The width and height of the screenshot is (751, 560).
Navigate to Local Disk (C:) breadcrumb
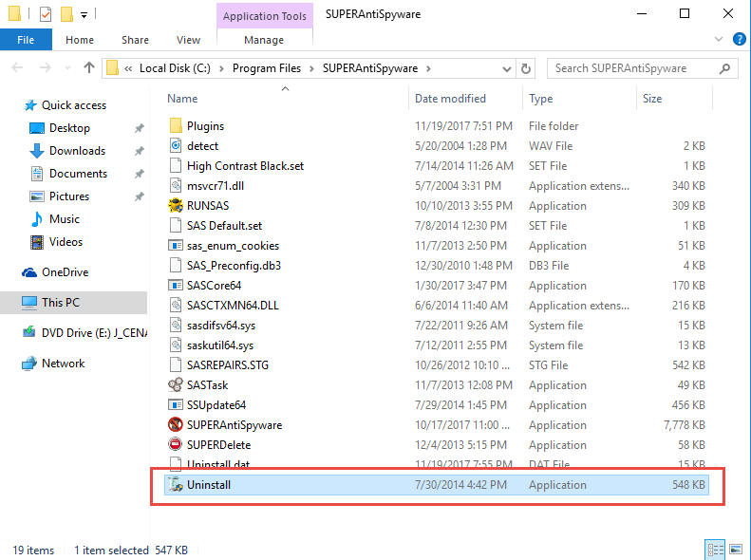(175, 68)
